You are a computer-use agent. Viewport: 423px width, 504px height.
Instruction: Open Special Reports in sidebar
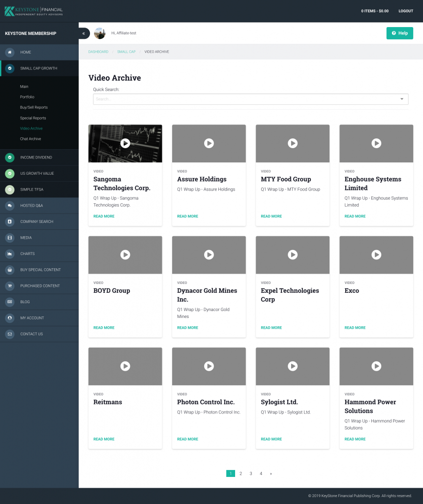coord(33,118)
